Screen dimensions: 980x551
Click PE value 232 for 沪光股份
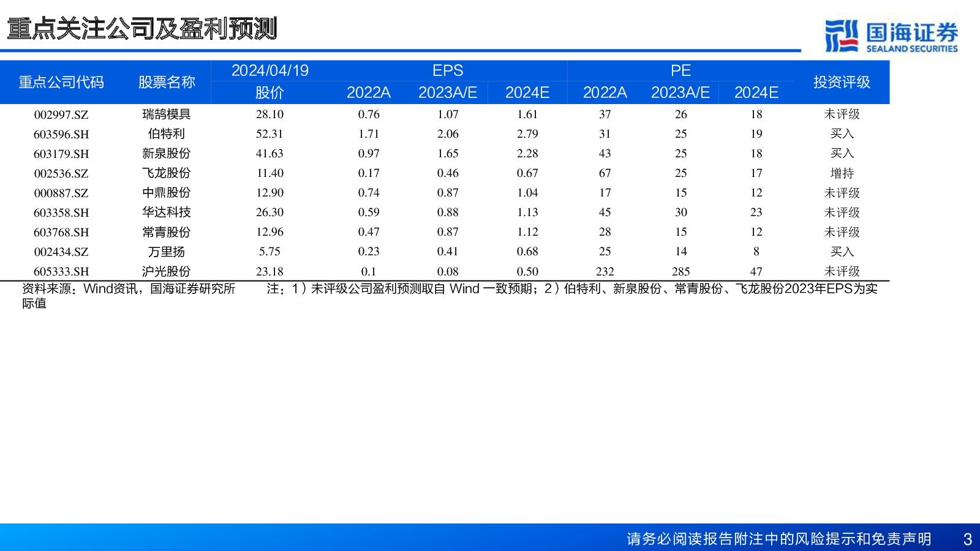coord(605,271)
